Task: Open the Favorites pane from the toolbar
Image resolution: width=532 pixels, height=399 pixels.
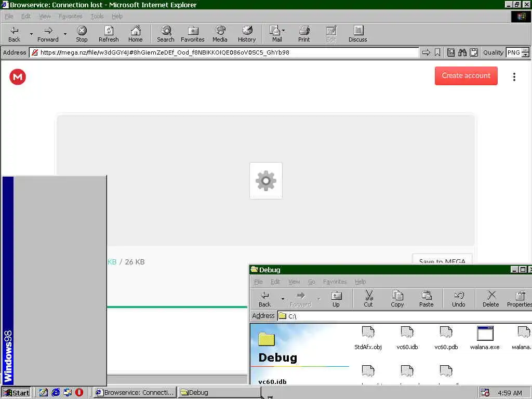Action: [193, 34]
